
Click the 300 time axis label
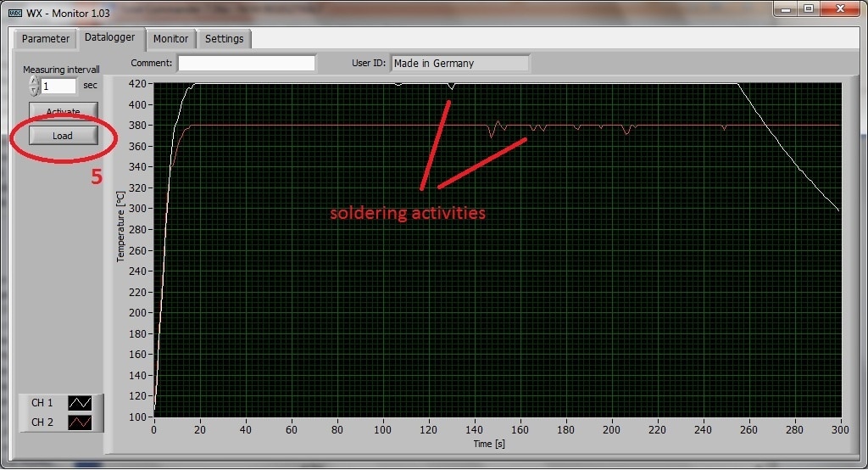coord(840,429)
